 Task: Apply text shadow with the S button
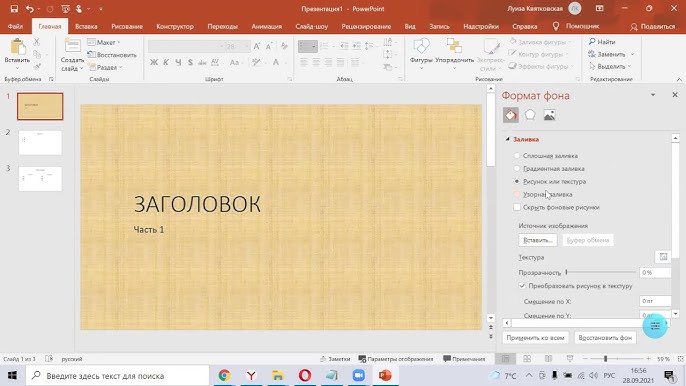(190, 63)
